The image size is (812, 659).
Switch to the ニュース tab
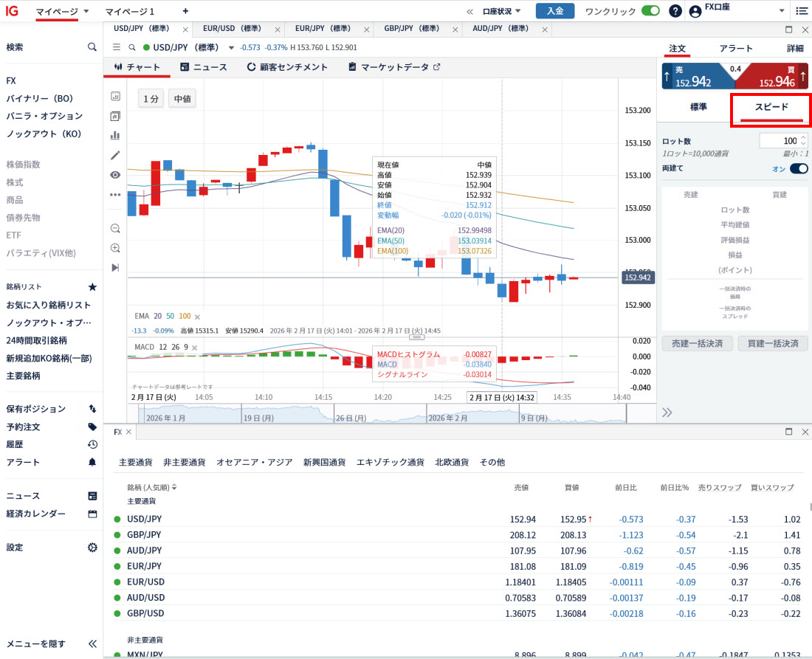204,67
